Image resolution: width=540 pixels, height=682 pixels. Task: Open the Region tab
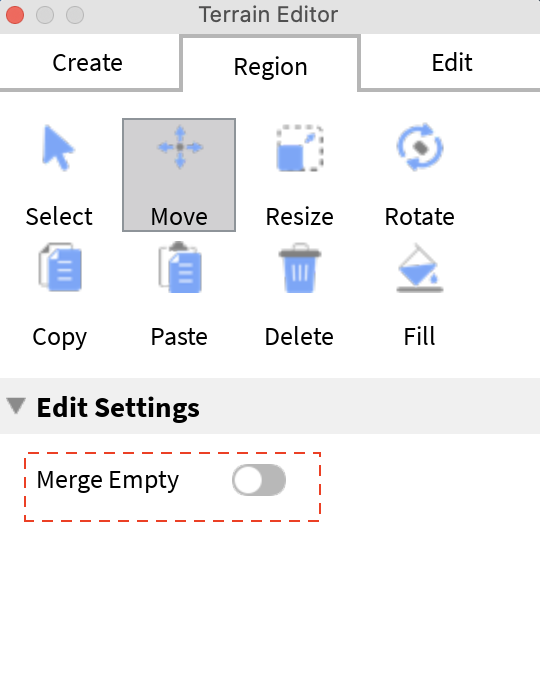coord(270,66)
